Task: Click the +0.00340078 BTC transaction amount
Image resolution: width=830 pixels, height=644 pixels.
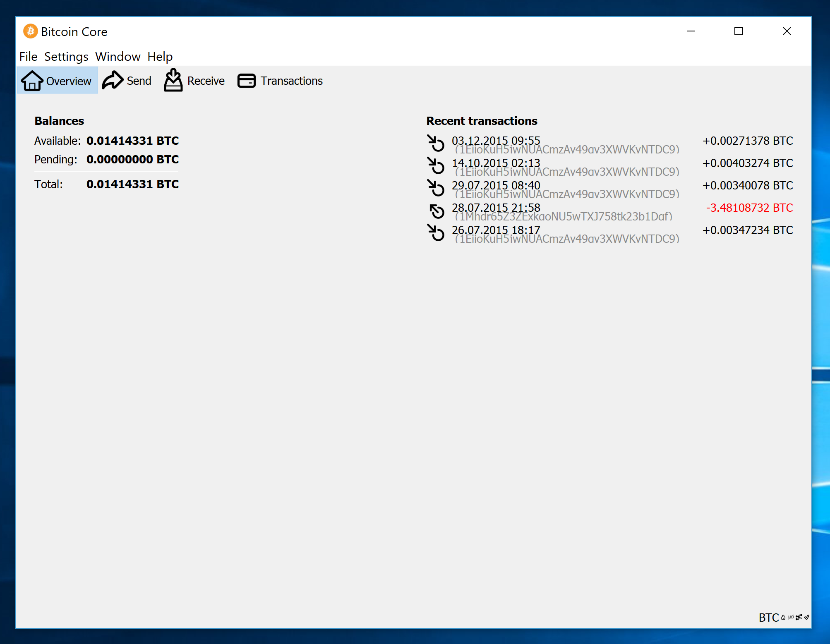Action: tap(747, 186)
